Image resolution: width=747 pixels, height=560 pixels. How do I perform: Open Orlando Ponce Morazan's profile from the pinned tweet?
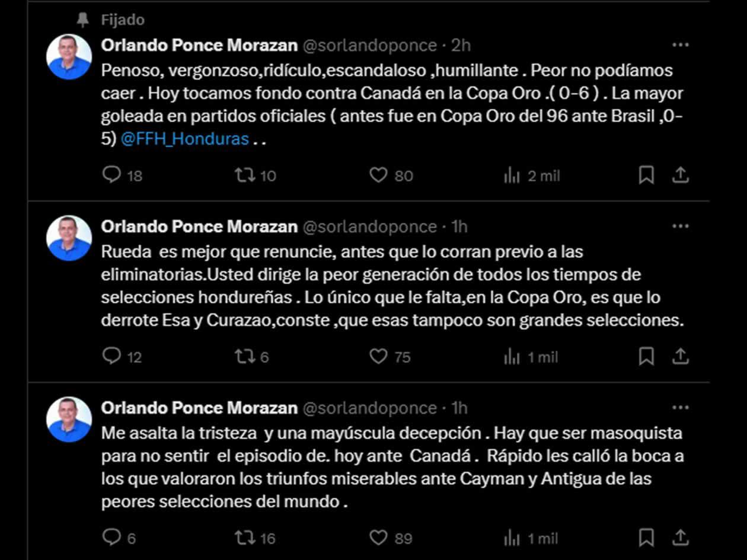(199, 45)
